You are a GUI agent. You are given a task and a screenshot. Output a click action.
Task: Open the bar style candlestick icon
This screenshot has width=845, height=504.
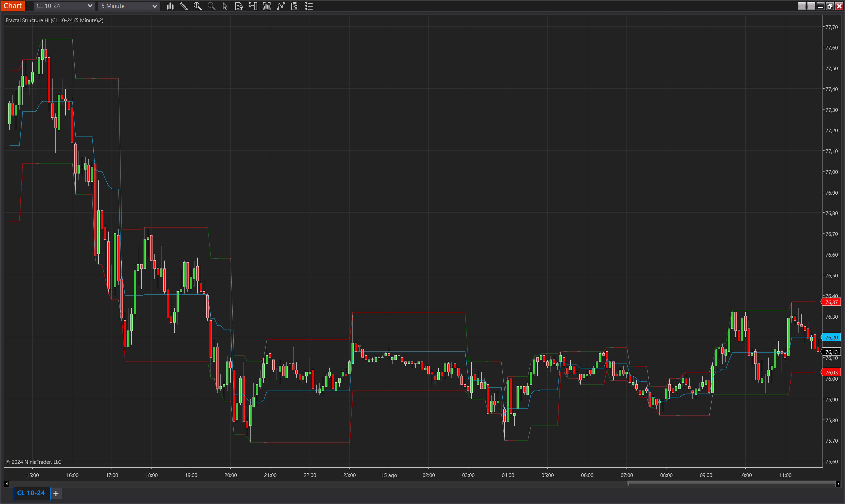point(170,6)
